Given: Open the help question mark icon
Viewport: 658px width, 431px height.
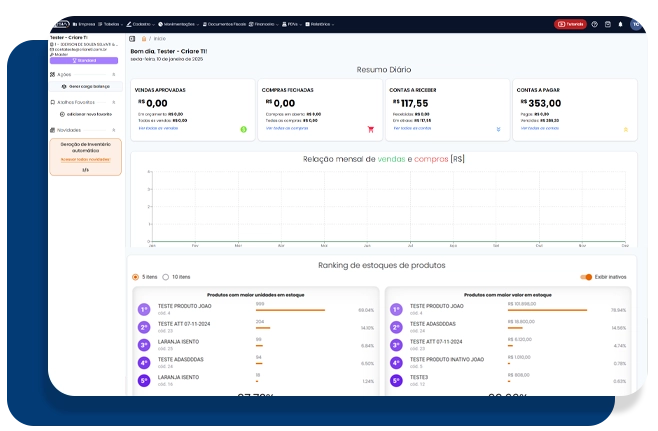Looking at the screenshot, I should pos(594,24).
